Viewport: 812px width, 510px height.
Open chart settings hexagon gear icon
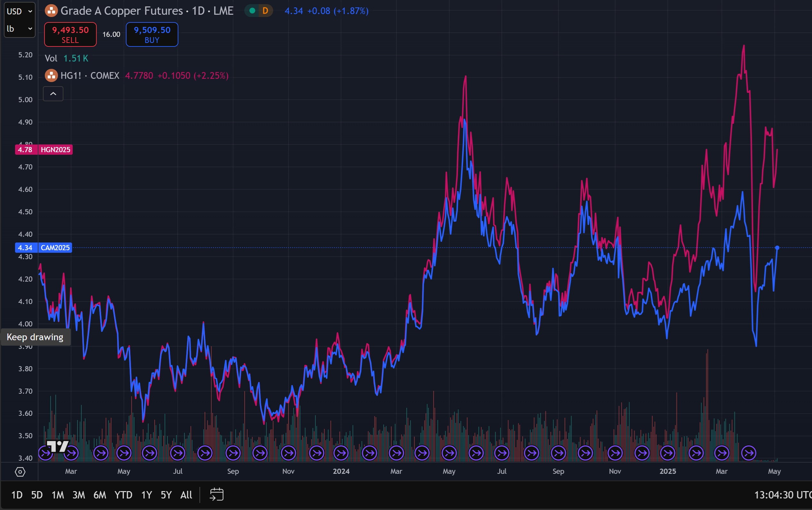pos(20,472)
